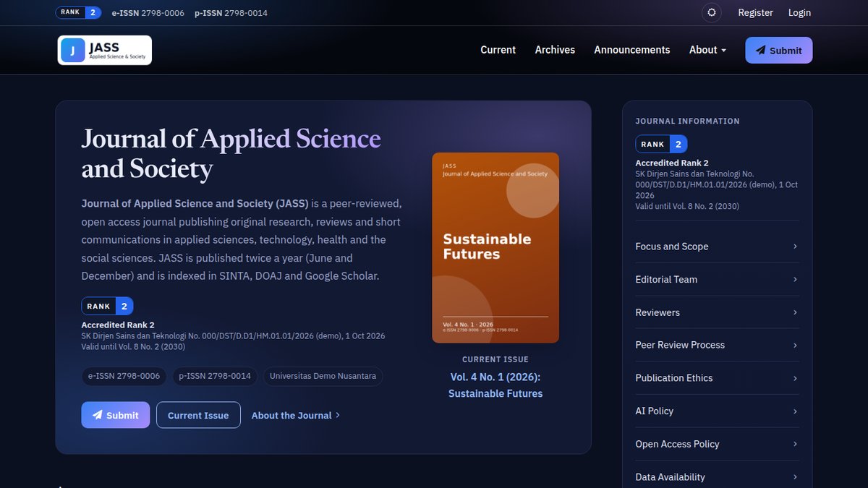
Task: Click the top bar text 'p-ISSN 2798-0014'
Action: tap(231, 12)
